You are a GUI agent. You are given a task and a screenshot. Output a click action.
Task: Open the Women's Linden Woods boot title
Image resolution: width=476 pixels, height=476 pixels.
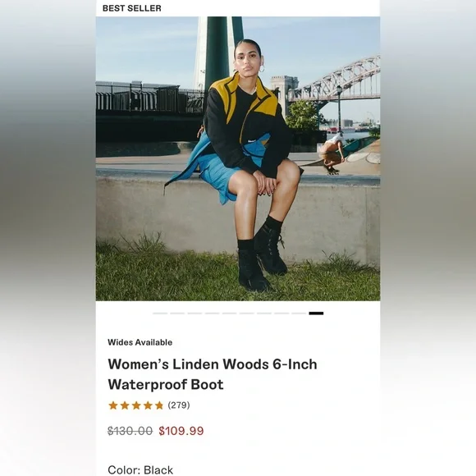[x=213, y=374]
